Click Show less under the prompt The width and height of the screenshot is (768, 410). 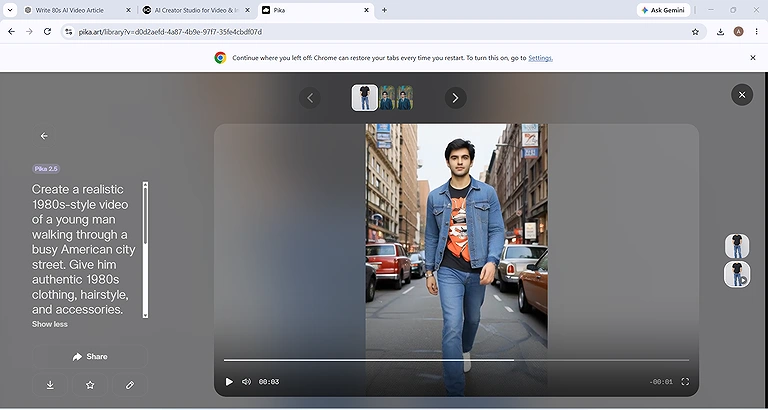pos(50,324)
